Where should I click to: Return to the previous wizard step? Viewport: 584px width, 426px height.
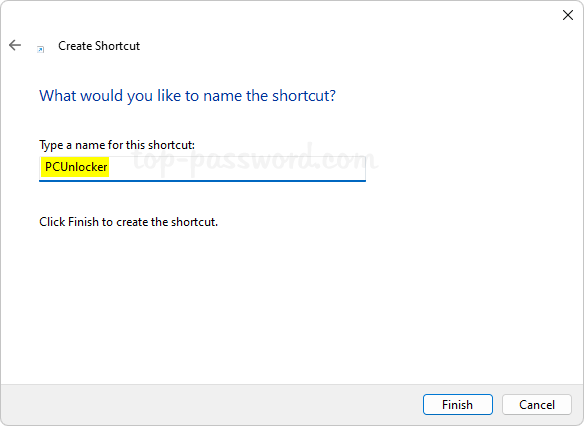(x=15, y=45)
